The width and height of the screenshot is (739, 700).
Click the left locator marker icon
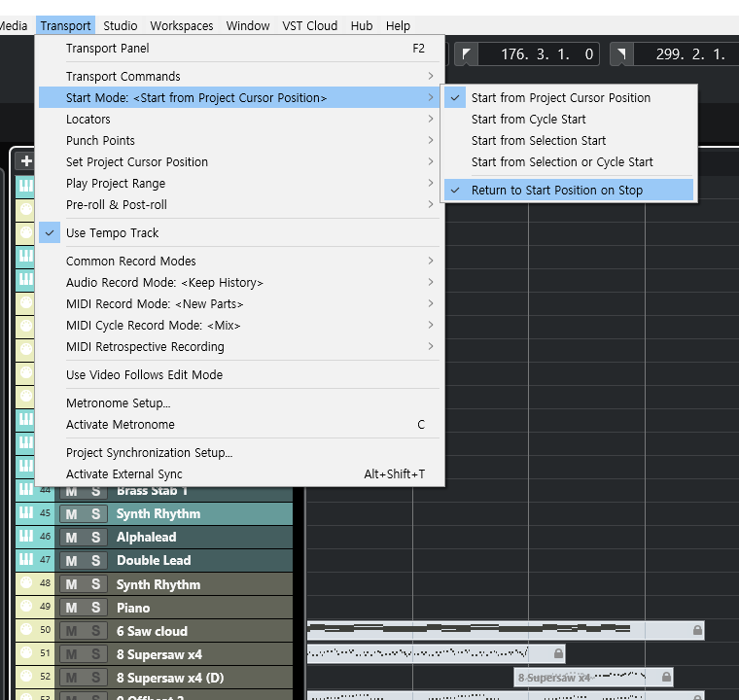pos(467,54)
